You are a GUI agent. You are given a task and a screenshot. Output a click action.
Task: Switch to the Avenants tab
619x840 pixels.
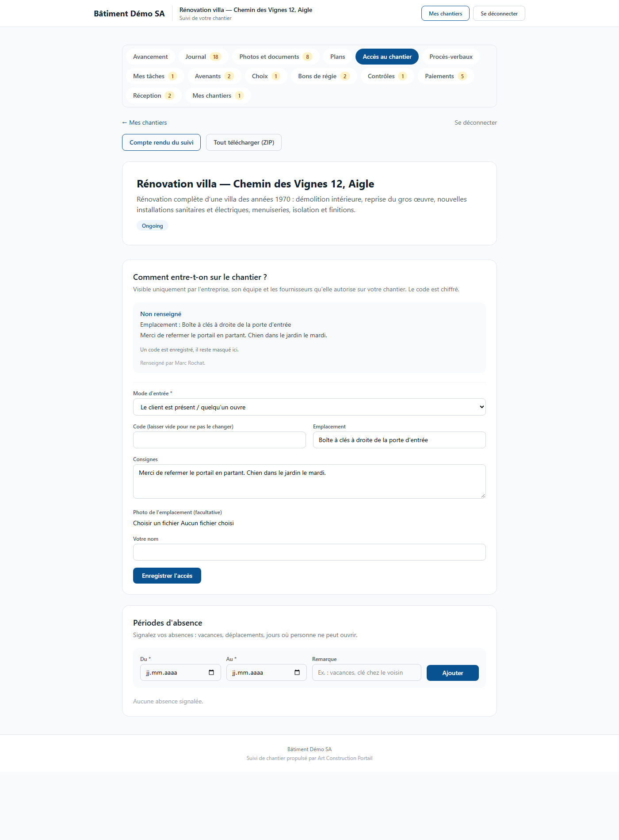(x=214, y=76)
